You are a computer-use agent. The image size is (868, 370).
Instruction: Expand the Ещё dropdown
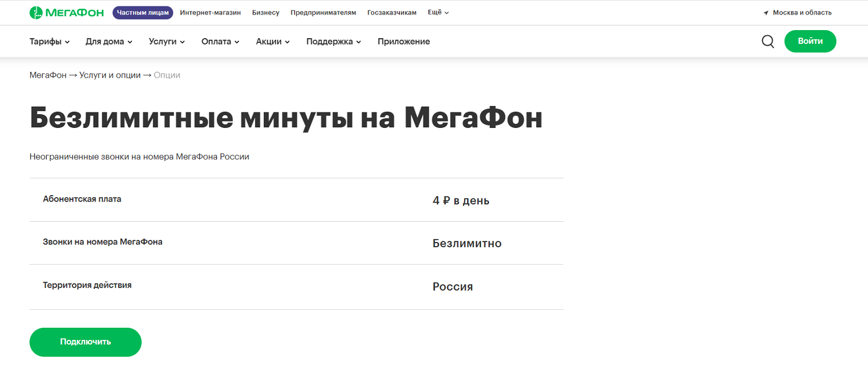click(x=438, y=13)
